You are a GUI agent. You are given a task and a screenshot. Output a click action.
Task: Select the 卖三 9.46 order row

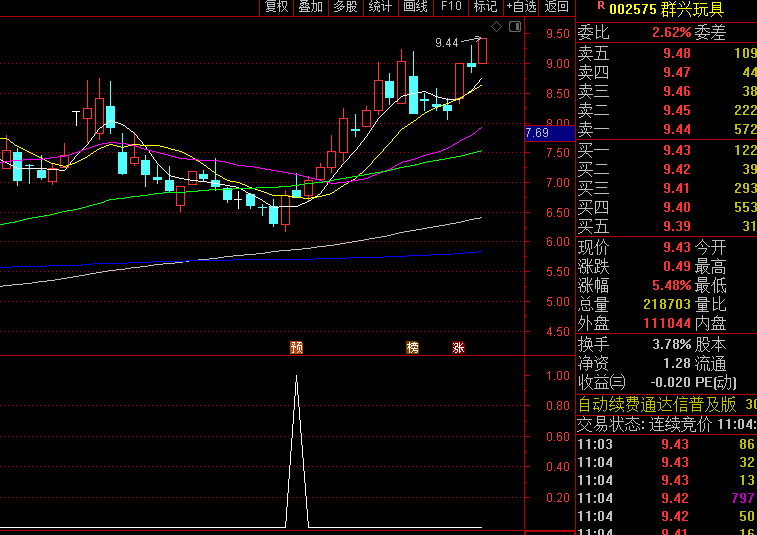[667, 91]
